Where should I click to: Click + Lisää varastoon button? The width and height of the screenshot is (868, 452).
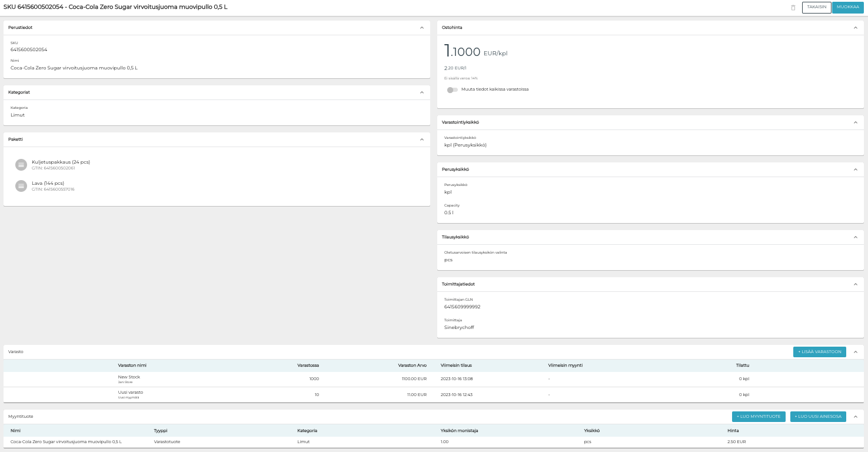[819, 352]
